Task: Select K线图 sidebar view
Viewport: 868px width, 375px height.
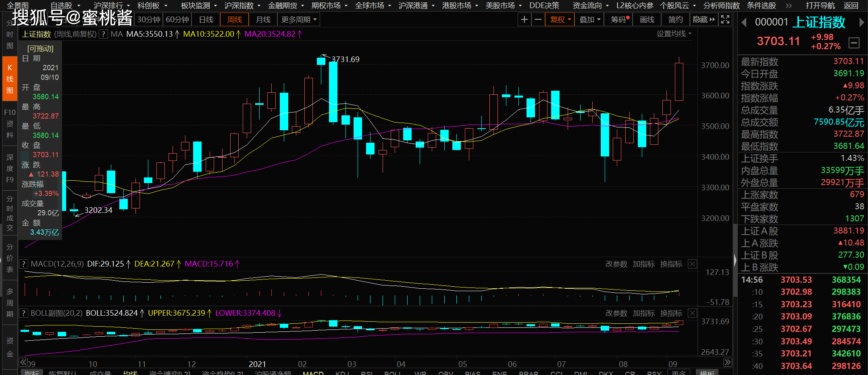Action: [x=10, y=79]
